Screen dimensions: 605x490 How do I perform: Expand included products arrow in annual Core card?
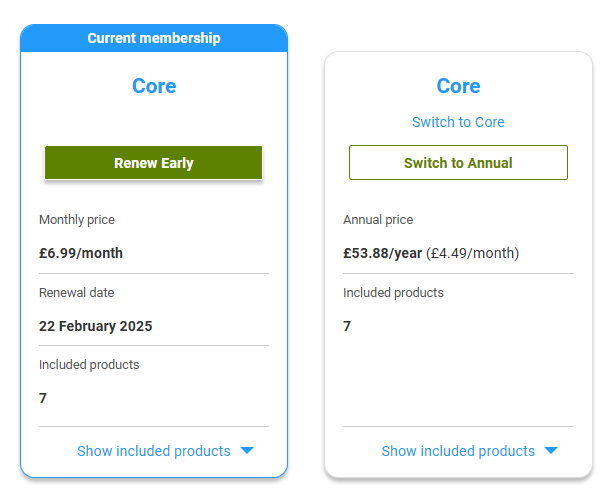coord(551,450)
